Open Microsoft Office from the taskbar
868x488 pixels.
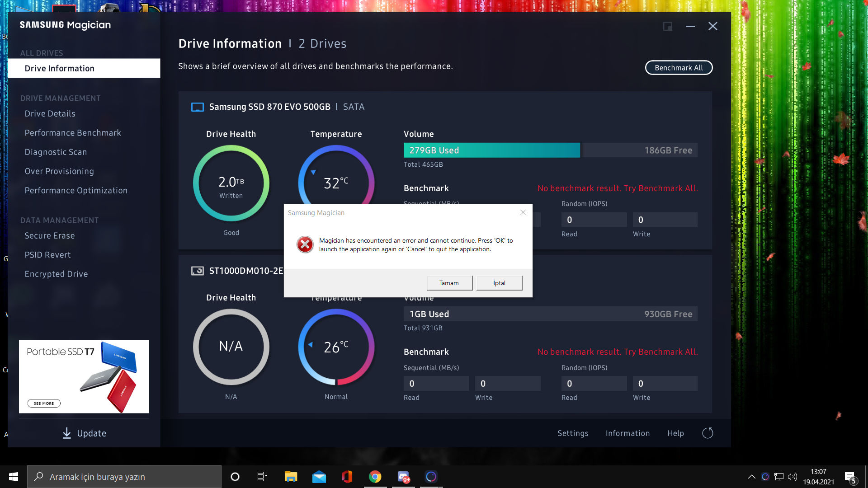(x=347, y=477)
